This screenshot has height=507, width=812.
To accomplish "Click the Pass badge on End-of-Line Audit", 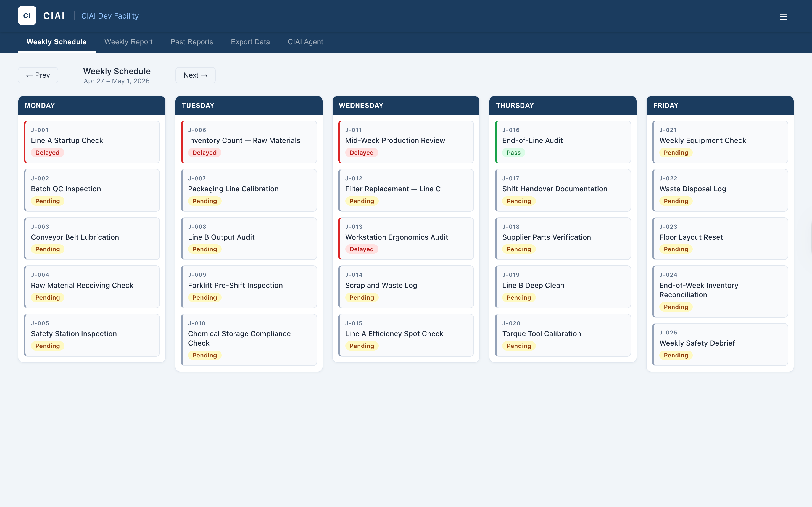I will (513, 153).
